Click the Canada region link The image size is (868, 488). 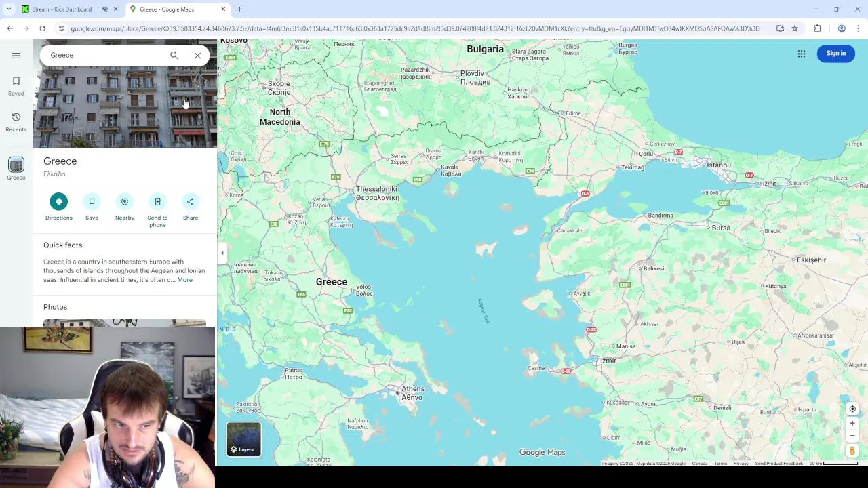point(700,464)
